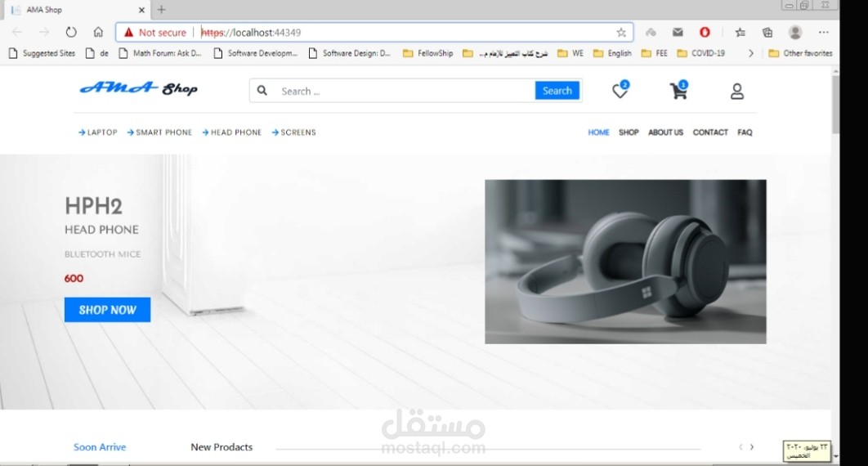This screenshot has height=466, width=868.
Task: Open the Software Design bookmark
Action: click(350, 53)
